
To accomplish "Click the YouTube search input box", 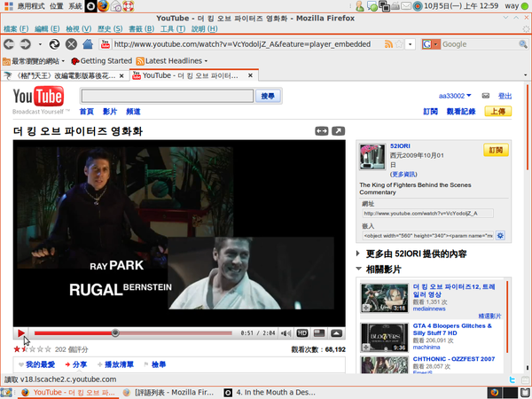I will (x=168, y=96).
